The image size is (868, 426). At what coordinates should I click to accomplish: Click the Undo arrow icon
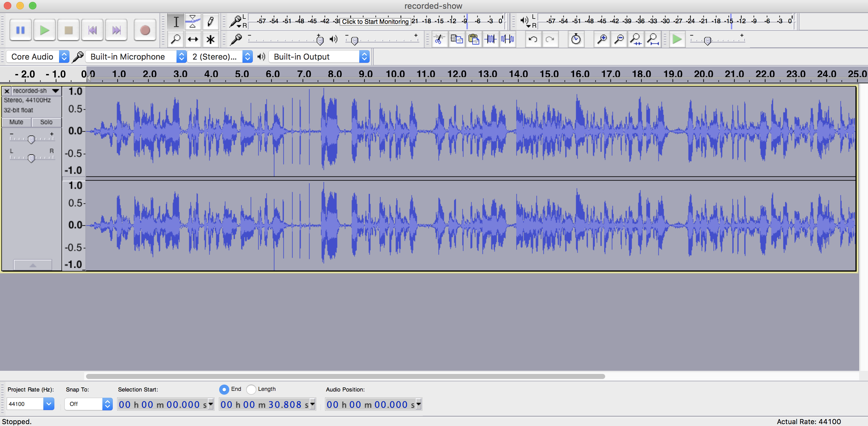(533, 40)
